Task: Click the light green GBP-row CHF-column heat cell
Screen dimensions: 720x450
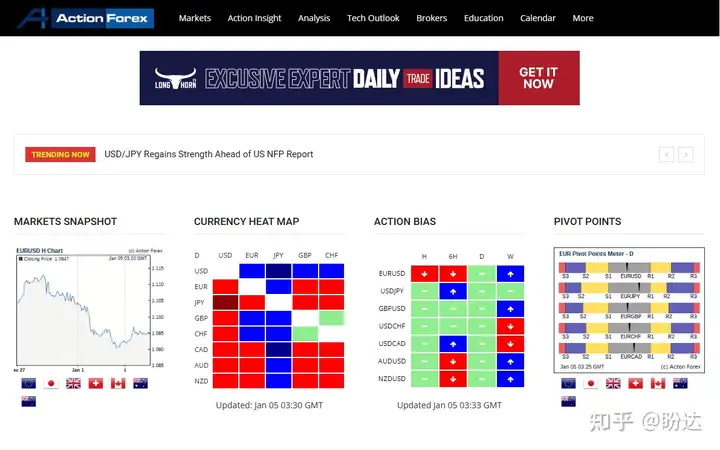Action: click(x=332, y=318)
